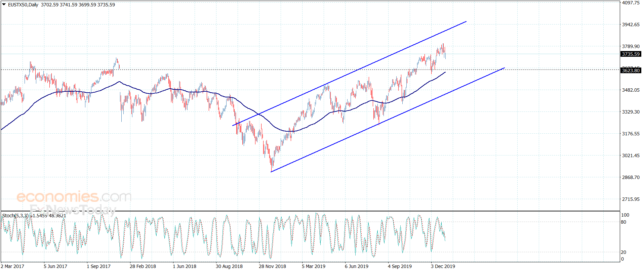The image size is (644, 271).
Task: Click the 3 Dec 2019 date label
Action: (443, 266)
